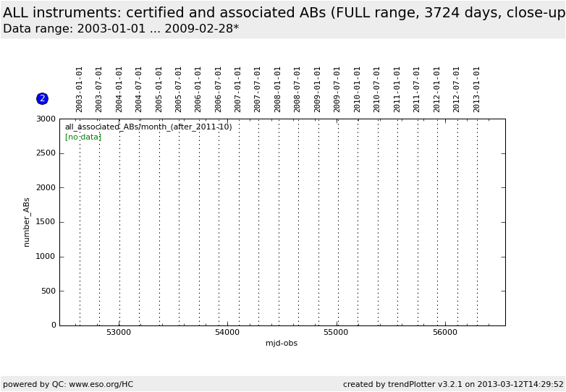Click the 3000 y-axis tick label
This screenshot has width=566, height=392.
[x=46, y=119]
